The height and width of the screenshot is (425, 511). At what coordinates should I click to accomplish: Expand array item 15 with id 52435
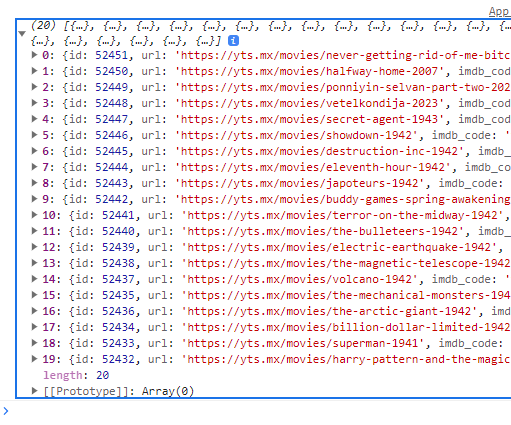[x=34, y=295]
